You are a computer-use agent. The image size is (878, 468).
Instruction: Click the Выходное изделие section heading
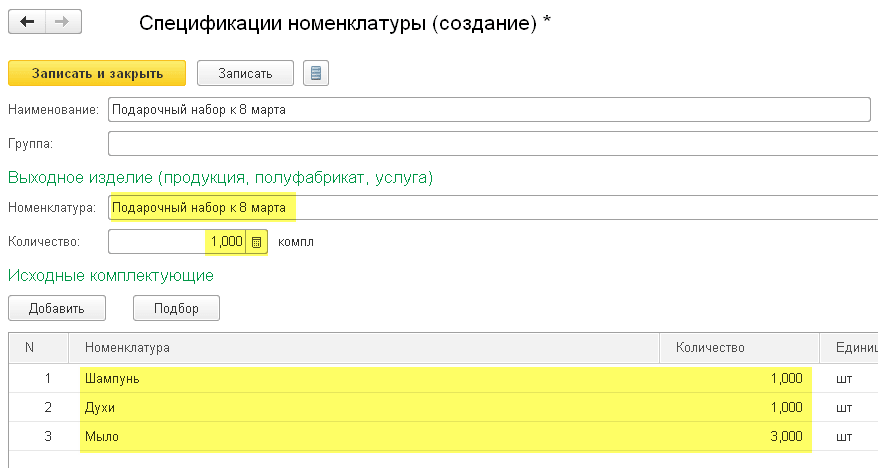(x=221, y=178)
